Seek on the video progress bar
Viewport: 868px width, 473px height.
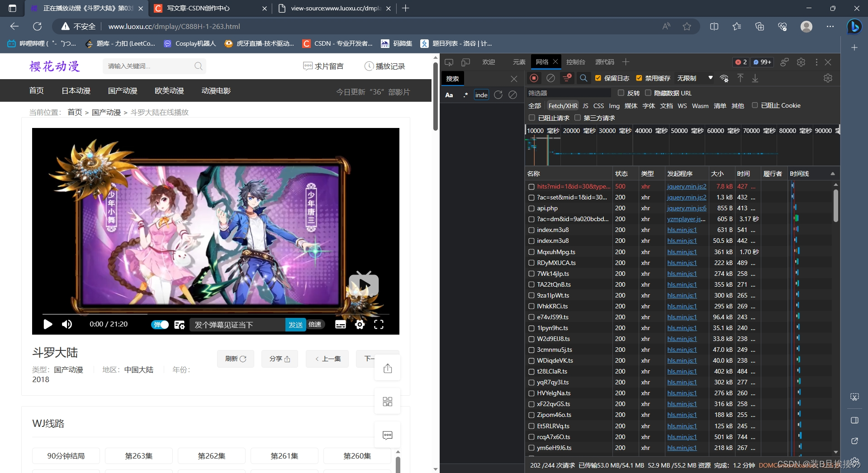click(x=215, y=313)
